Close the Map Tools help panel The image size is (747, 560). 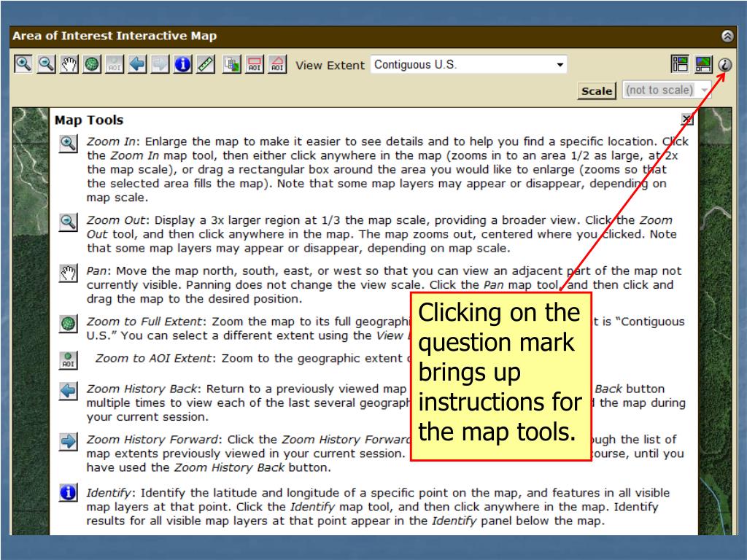tap(687, 119)
